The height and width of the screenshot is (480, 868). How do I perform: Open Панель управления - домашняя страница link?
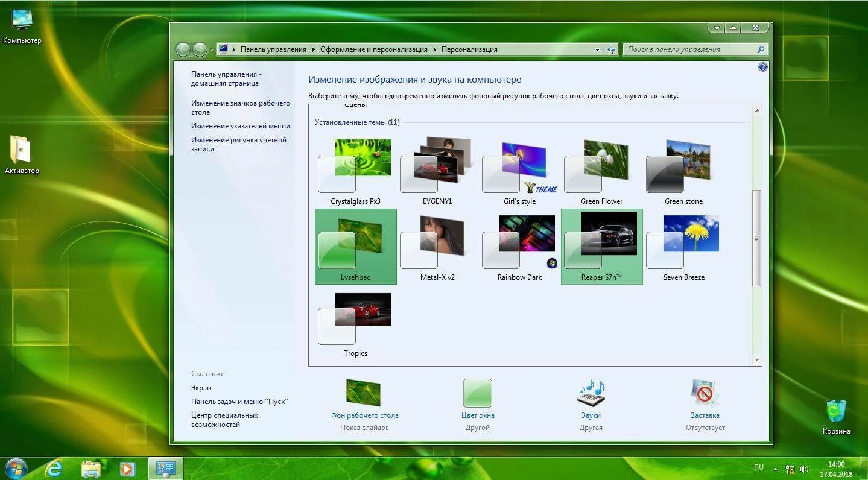pyautogui.click(x=226, y=78)
